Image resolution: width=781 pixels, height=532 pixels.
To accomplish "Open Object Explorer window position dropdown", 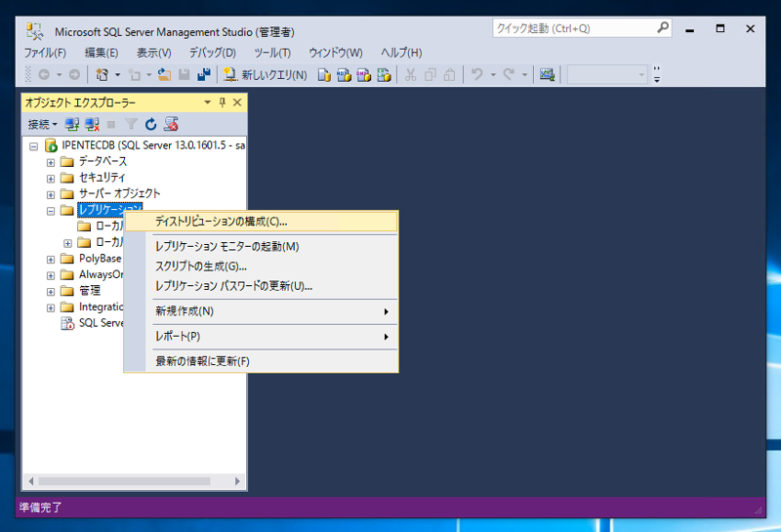I will [x=207, y=102].
